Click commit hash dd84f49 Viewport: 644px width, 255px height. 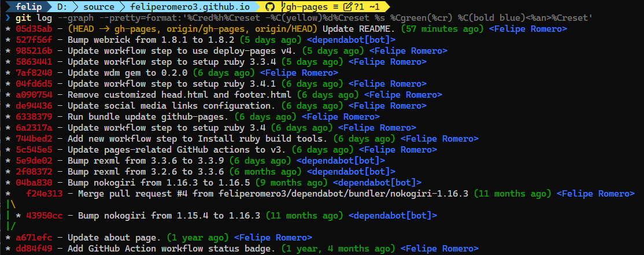(34, 249)
